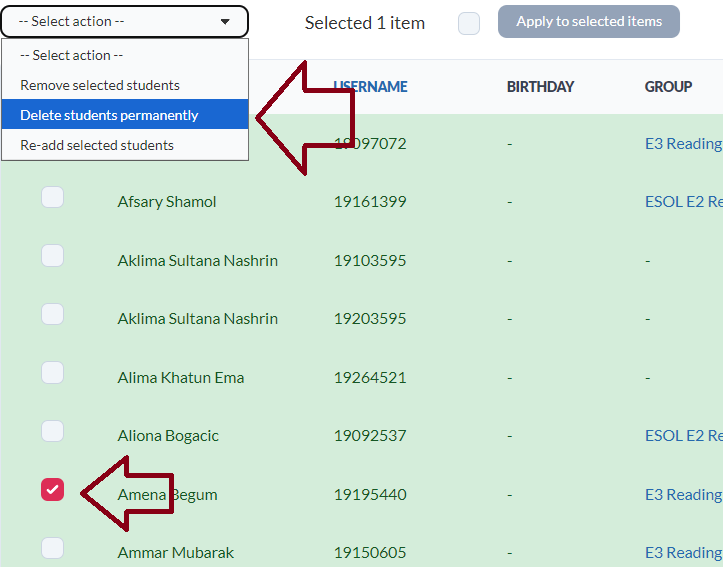The width and height of the screenshot is (723, 567).
Task: Tick the Ammar Mubarak checkbox
Action: pos(52,548)
